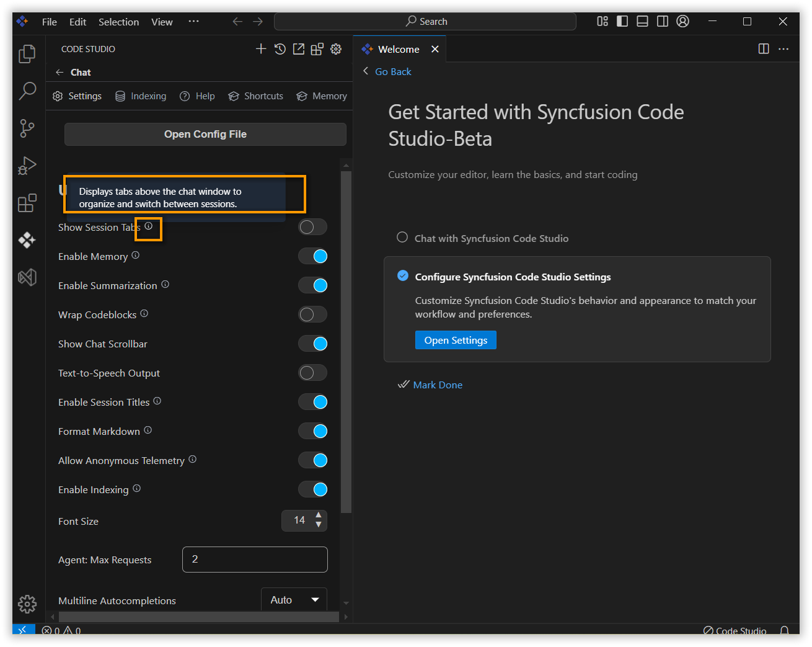The height and width of the screenshot is (647, 812).
Task: Switch to the Memory tab
Action: coord(322,96)
